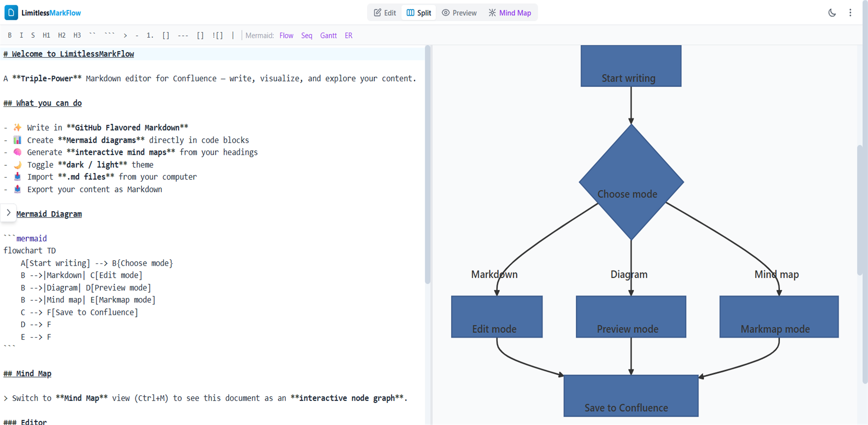Toggle dark theme with the moon icon
Image resolution: width=868 pixels, height=425 pixels.
point(832,13)
